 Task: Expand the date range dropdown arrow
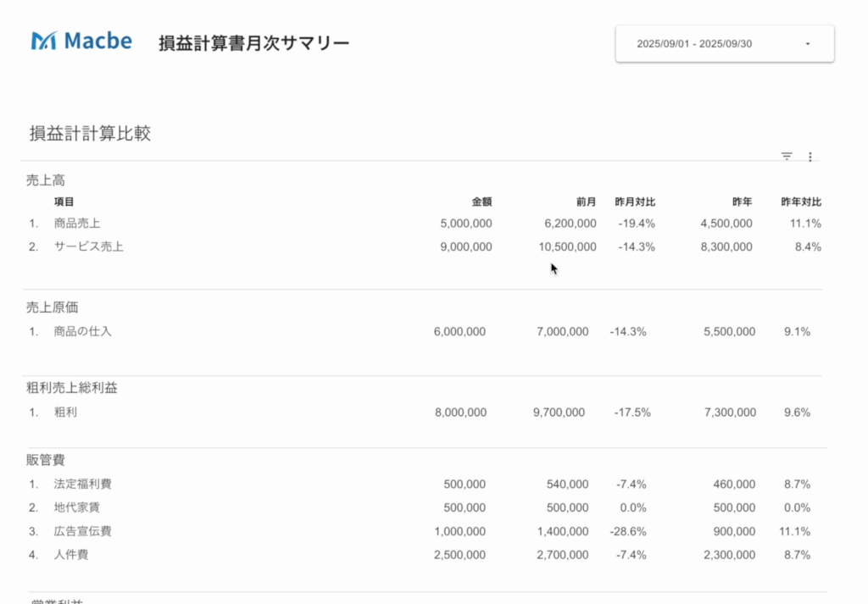click(x=807, y=44)
